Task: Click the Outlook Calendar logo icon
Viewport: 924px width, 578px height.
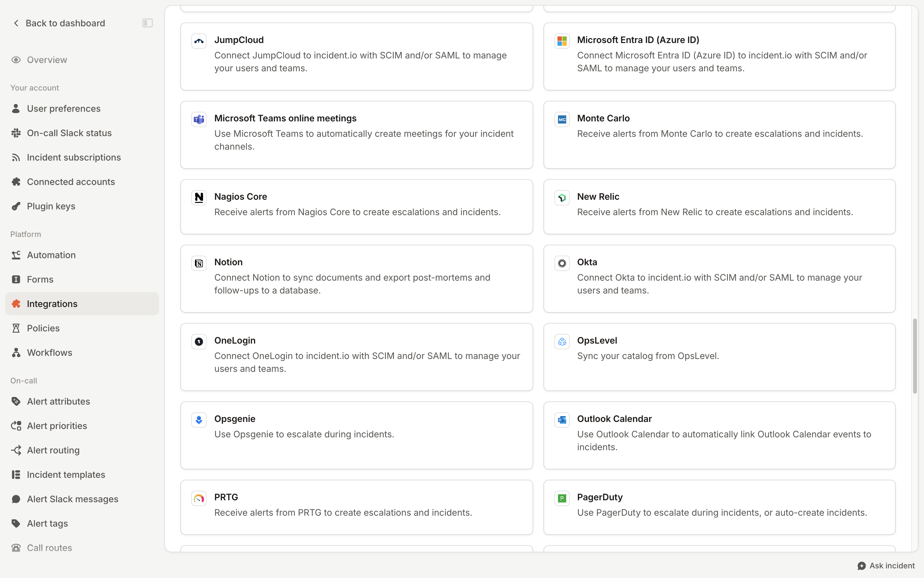Action: tap(562, 420)
